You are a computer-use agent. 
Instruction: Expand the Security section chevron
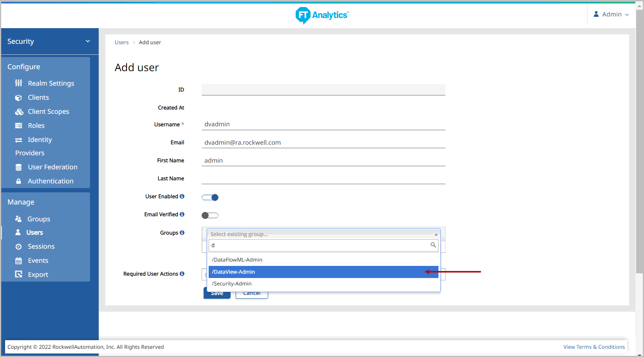click(x=88, y=41)
